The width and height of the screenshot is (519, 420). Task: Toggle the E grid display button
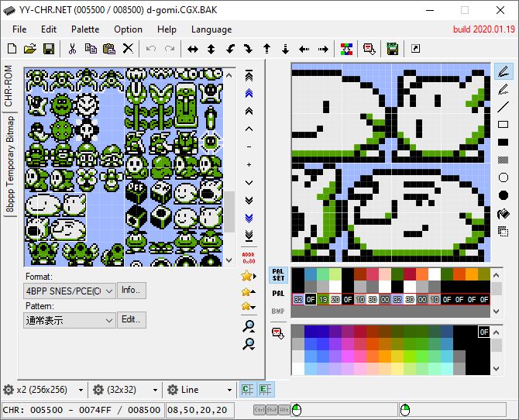(266, 390)
